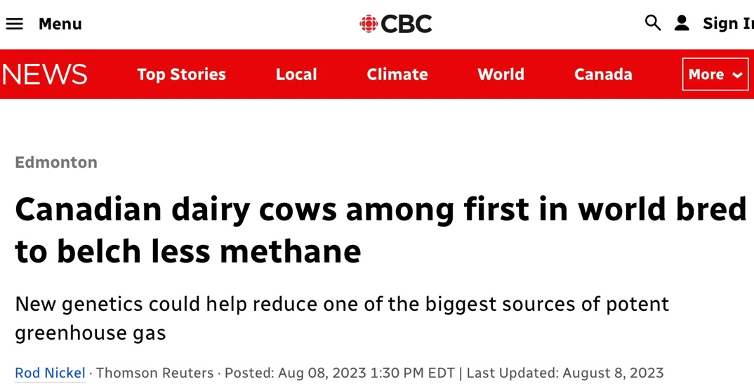Click the Edmonton category label
The height and width of the screenshot is (386, 754).
[x=56, y=162]
